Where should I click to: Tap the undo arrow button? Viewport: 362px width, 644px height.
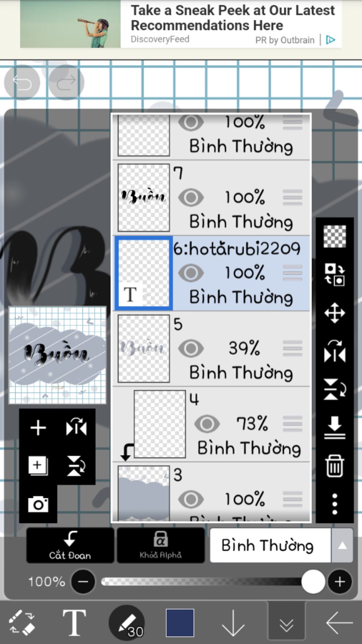[x=22, y=82]
